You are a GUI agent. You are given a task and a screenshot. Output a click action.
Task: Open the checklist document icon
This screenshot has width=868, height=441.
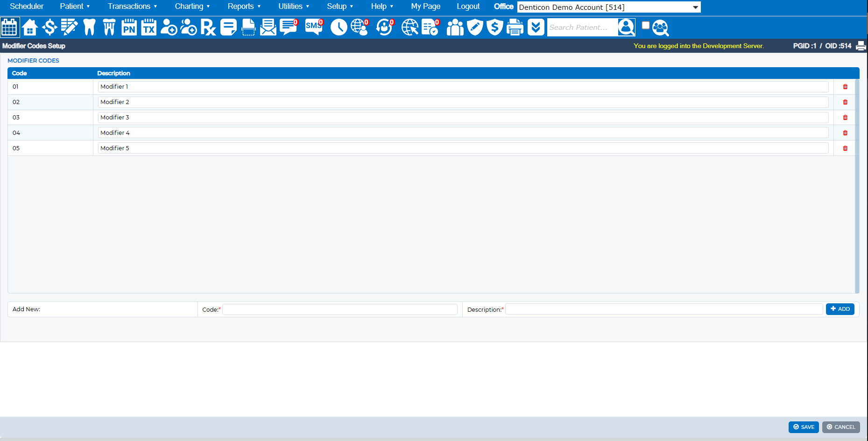[x=430, y=27]
